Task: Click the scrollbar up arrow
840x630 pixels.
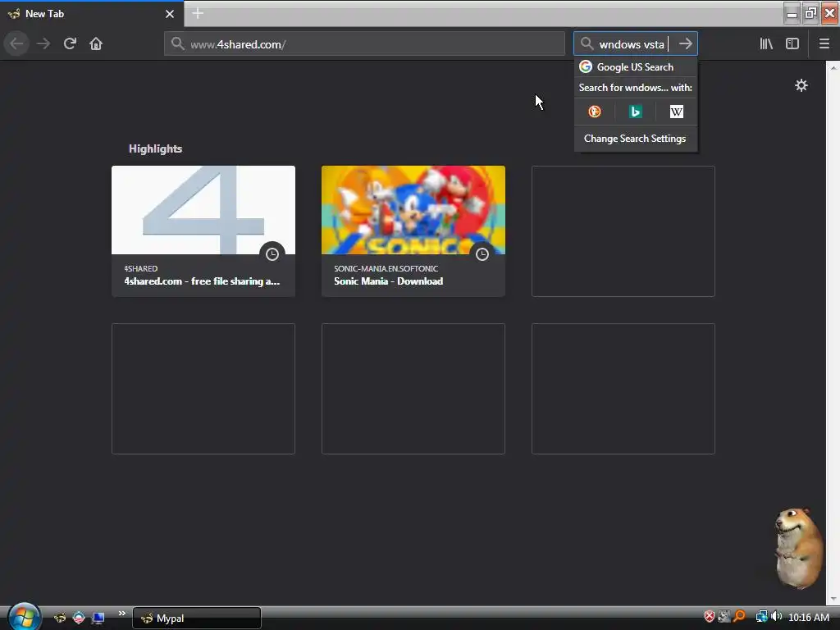Action: pyautogui.click(x=833, y=67)
